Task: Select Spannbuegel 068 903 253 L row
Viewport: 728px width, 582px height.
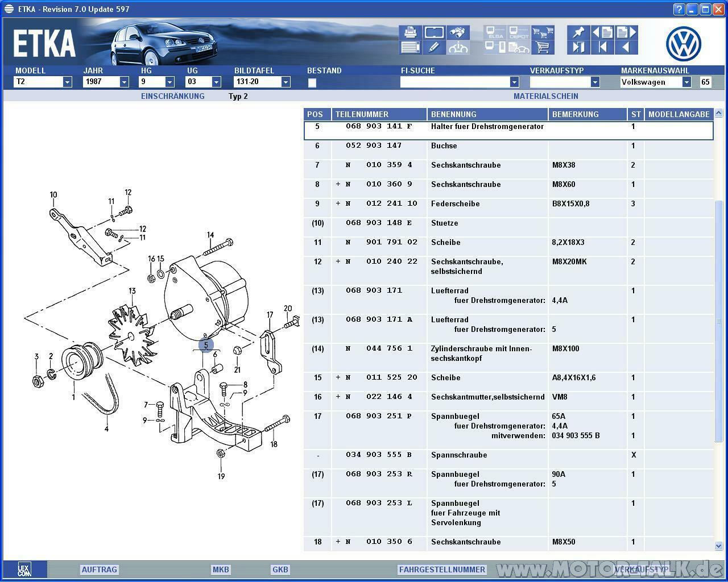Action: 508,517
